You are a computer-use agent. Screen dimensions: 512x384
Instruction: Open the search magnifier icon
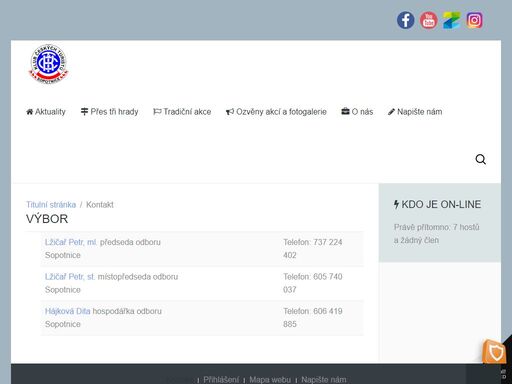pyautogui.click(x=480, y=159)
